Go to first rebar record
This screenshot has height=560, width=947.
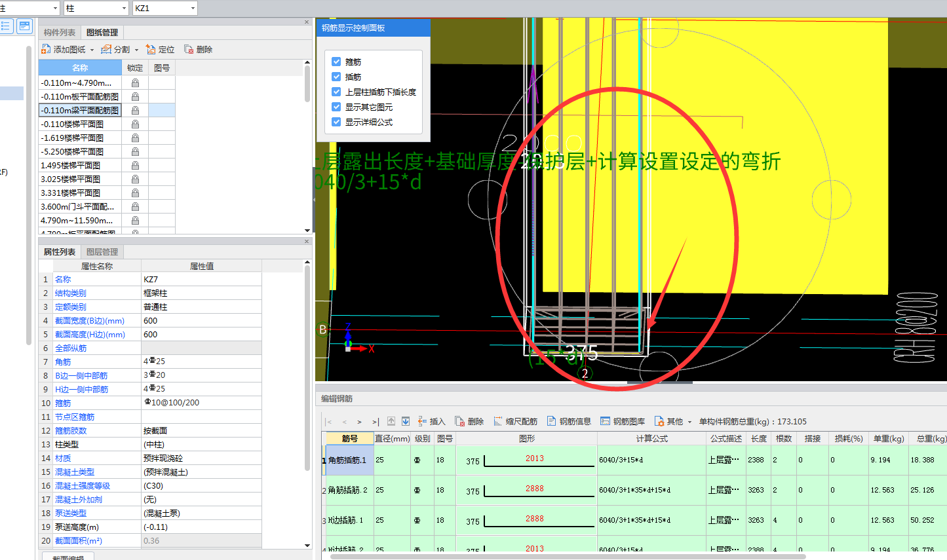328,422
